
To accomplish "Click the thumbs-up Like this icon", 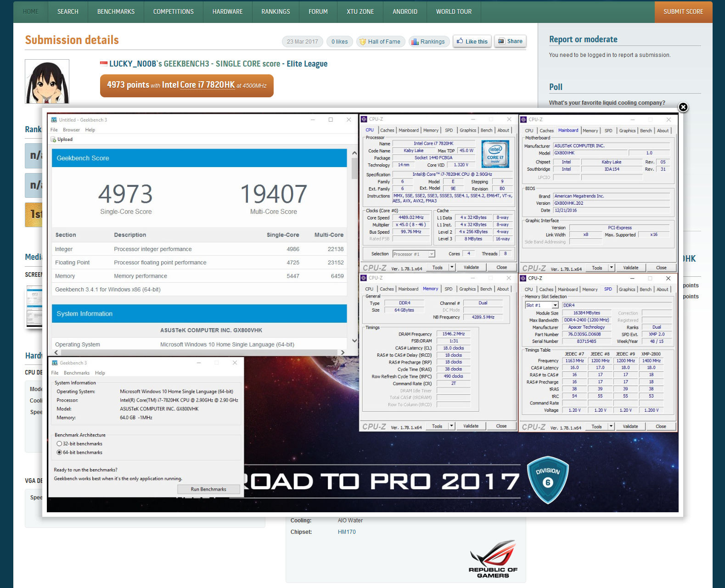I will 460,41.
